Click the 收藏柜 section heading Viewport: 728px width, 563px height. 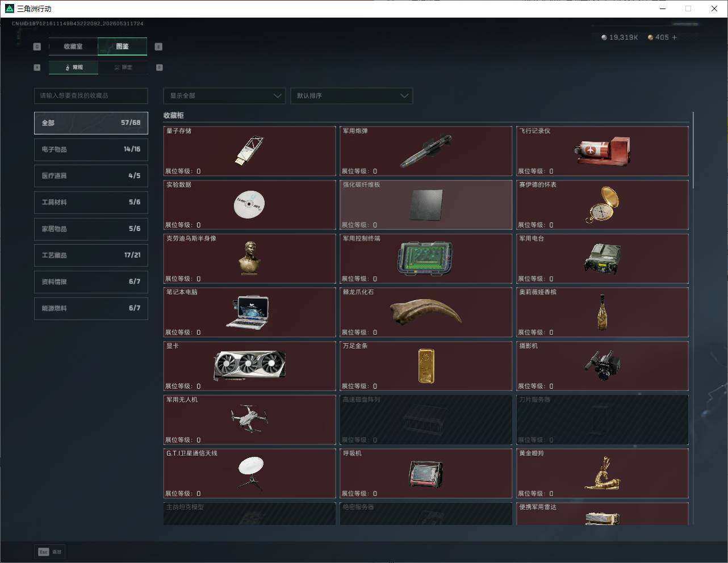tap(174, 115)
